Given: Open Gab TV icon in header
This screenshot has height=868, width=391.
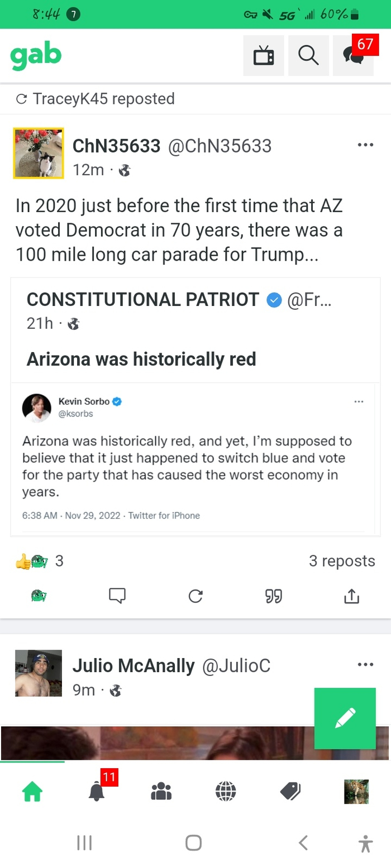Looking at the screenshot, I should point(264,55).
